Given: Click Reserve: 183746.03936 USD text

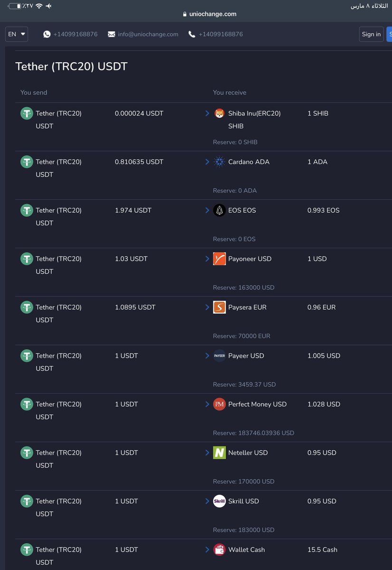Looking at the screenshot, I should point(254,433).
